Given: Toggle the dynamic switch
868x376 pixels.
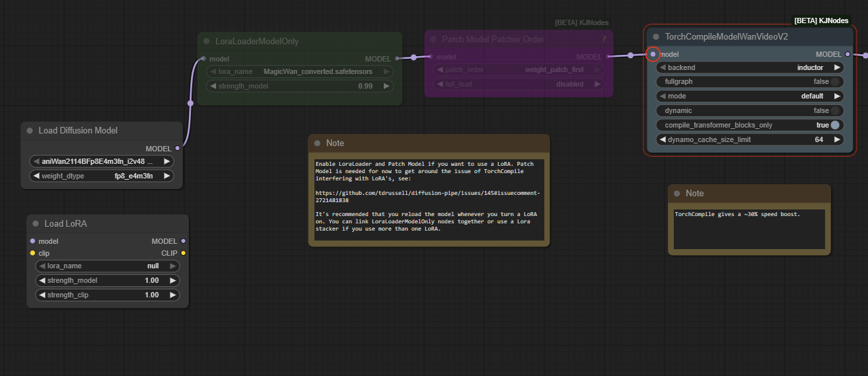Looking at the screenshot, I should click(835, 111).
